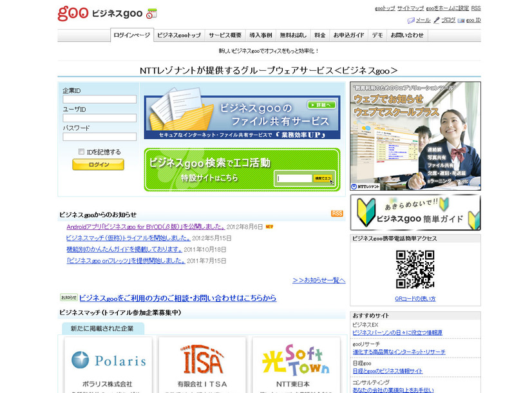Image resolution: width=532 pixels, height=393 pixels.
Task: Open メール link
Action: pyautogui.click(x=423, y=21)
